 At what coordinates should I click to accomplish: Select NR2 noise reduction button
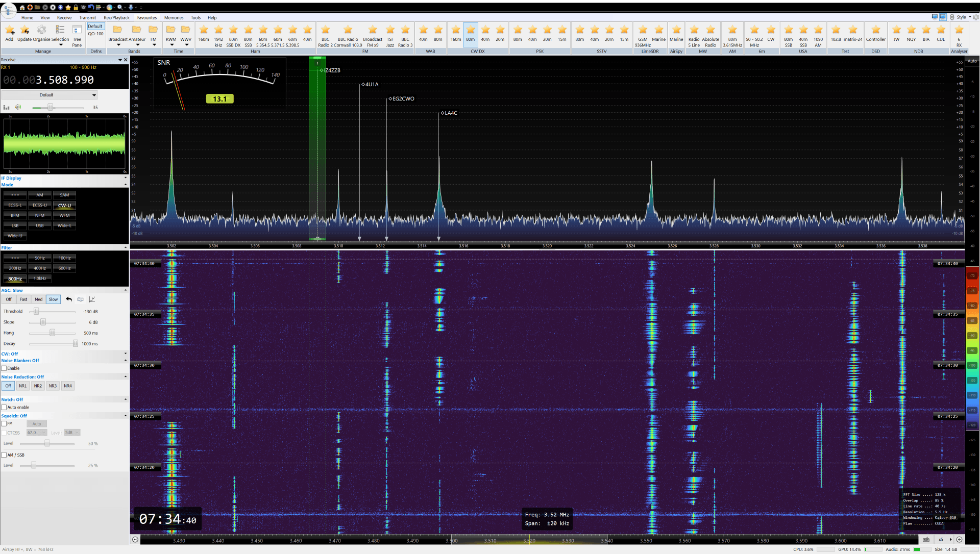click(38, 386)
